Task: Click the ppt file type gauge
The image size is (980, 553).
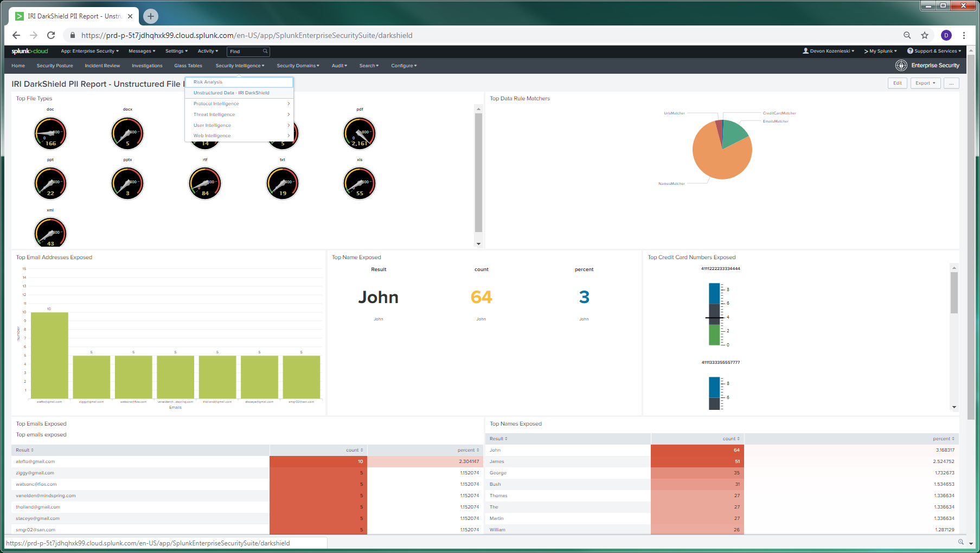Action: pos(50,183)
